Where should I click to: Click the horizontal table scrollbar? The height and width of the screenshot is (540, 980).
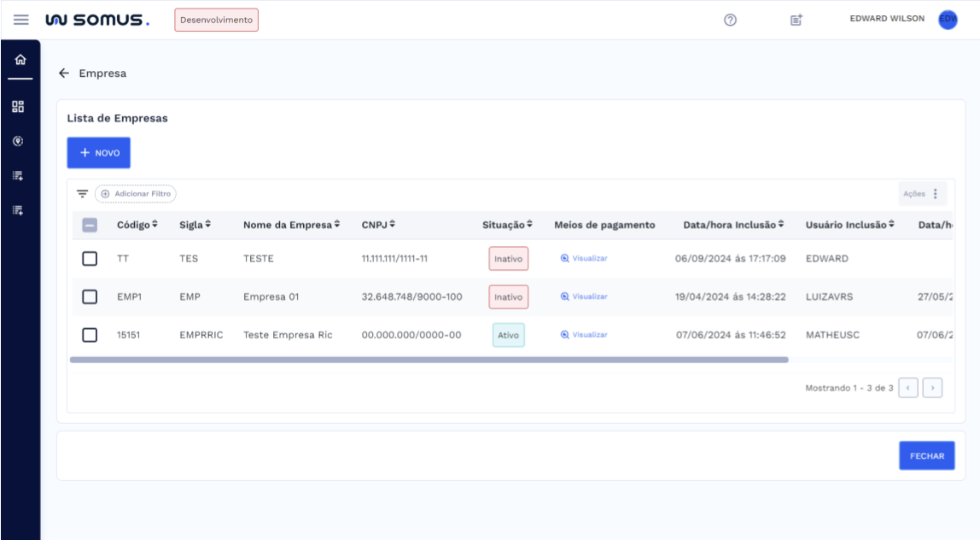pyautogui.click(x=429, y=360)
